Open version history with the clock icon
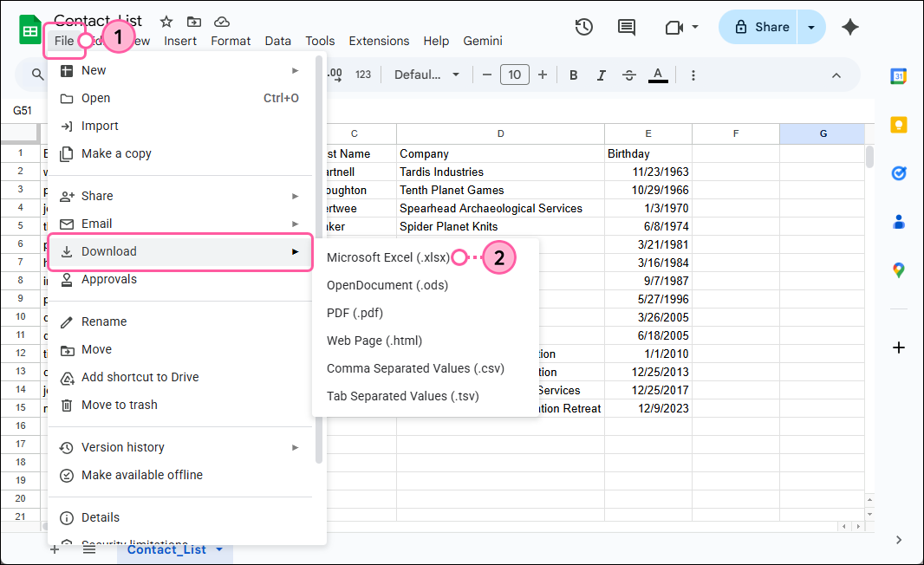Viewport: 924px width, 565px height. [583, 27]
